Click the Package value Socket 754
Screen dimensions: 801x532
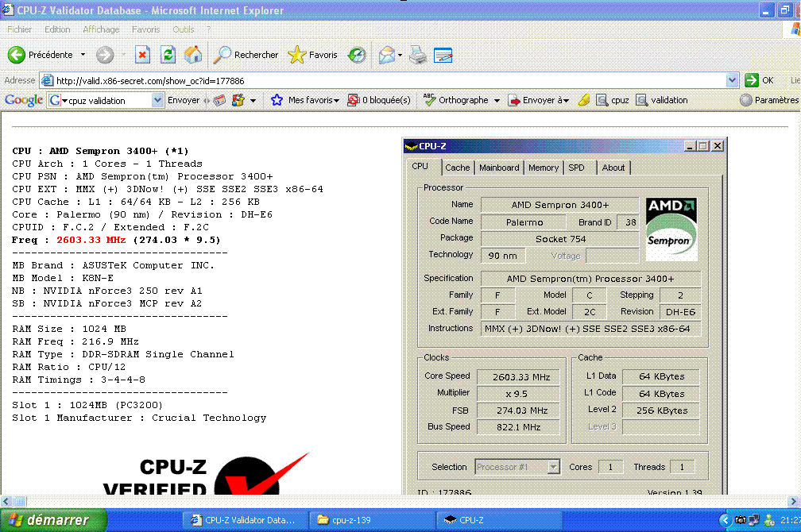tap(560, 239)
